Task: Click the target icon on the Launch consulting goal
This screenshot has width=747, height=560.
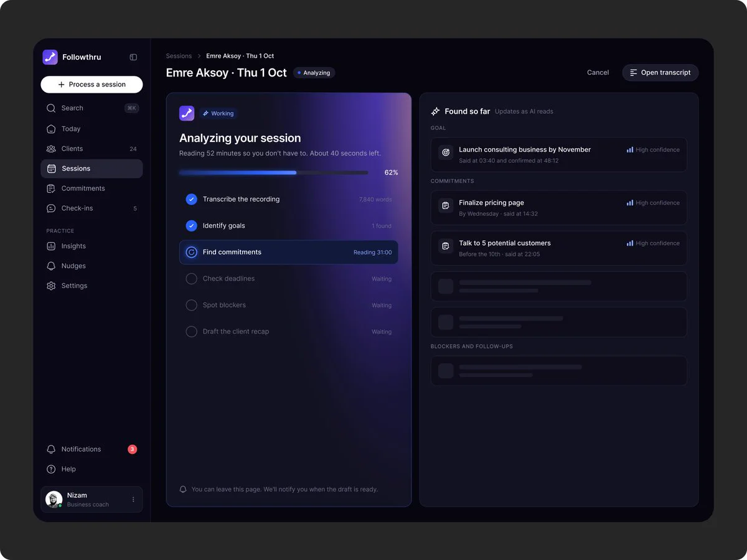Action: pos(446,152)
